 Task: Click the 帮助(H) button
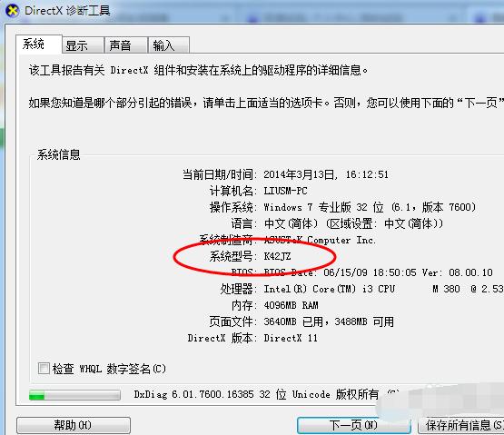(74, 425)
